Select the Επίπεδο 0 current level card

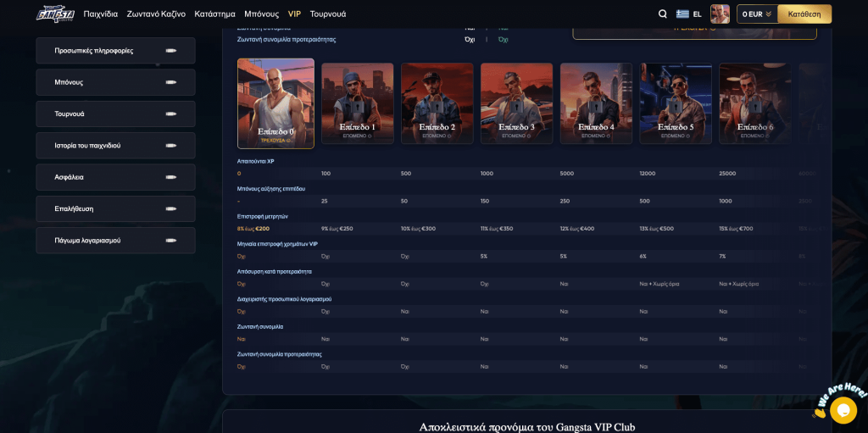pos(275,103)
